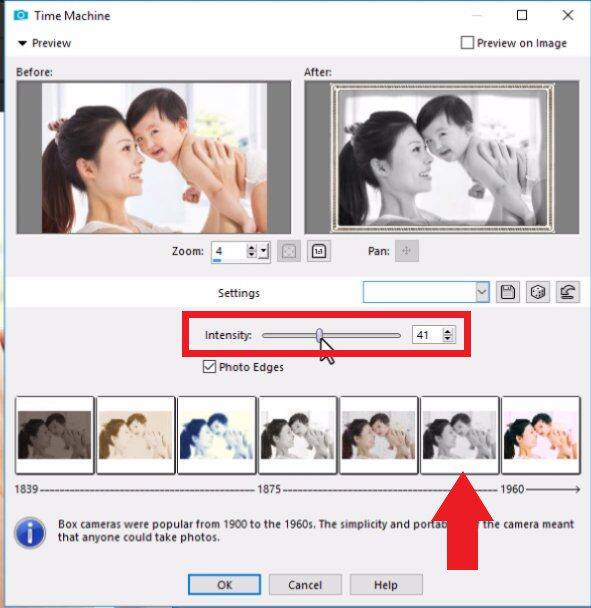Select the fifth muted color style thumbnail
Image resolution: width=591 pixels, height=608 pixels.
pyautogui.click(x=379, y=435)
